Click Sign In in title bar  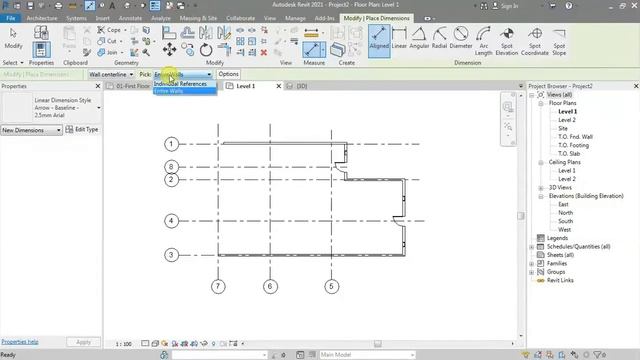(509, 6)
